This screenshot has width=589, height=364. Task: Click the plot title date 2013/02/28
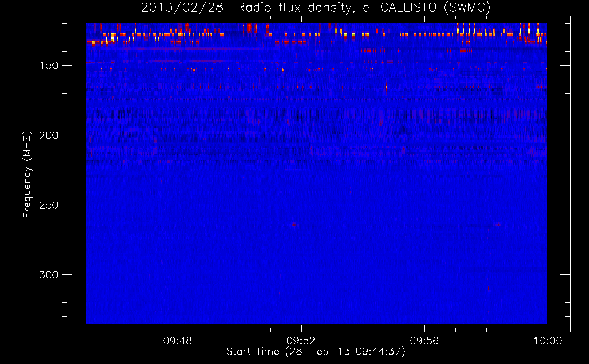[182, 8]
